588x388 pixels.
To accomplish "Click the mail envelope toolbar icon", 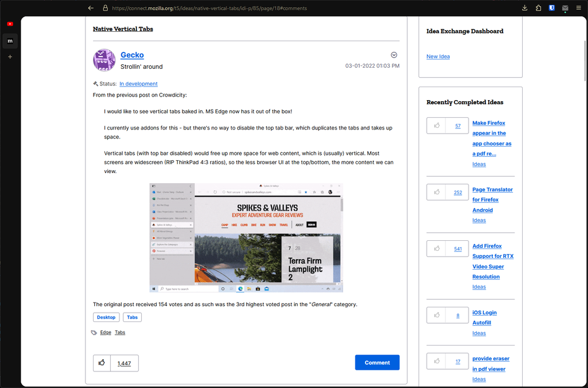I will (565, 8).
